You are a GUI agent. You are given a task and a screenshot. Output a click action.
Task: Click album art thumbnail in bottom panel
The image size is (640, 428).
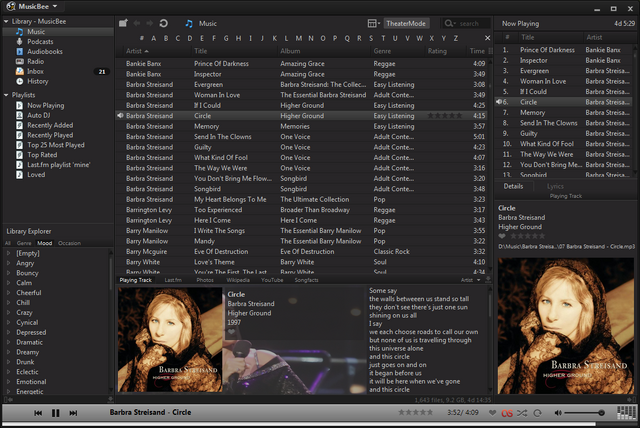pos(170,339)
